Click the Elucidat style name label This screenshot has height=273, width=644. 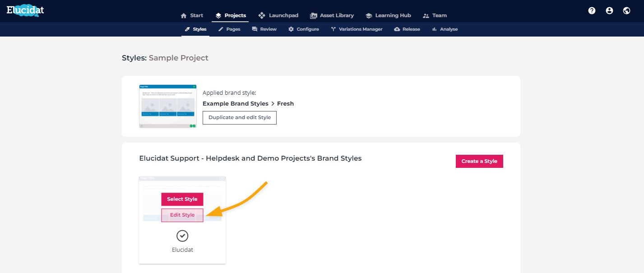182,250
